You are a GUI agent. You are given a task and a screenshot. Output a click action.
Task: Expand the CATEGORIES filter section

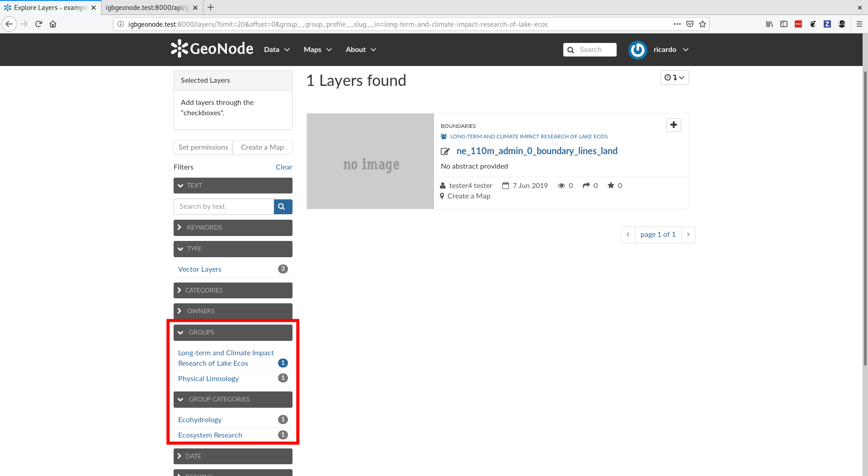(x=233, y=290)
